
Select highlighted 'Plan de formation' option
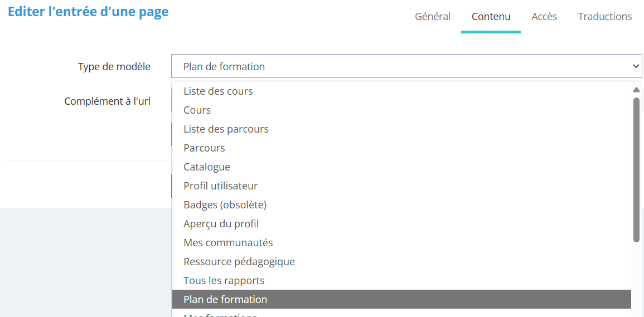(225, 300)
